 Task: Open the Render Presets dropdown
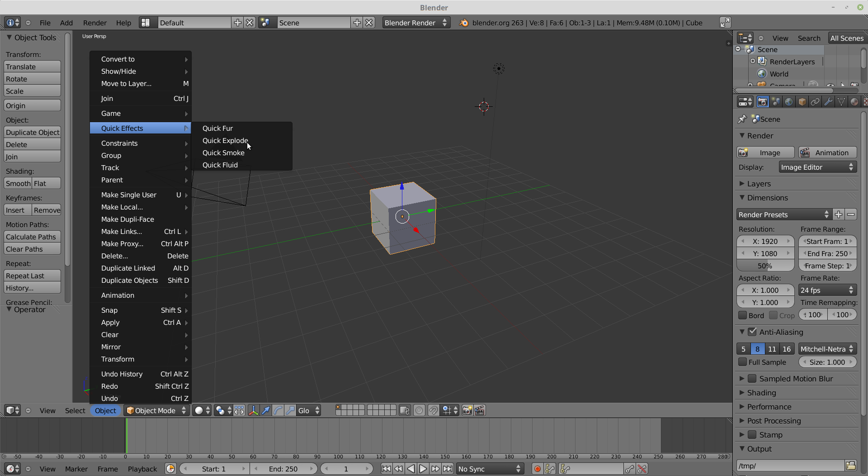point(783,214)
